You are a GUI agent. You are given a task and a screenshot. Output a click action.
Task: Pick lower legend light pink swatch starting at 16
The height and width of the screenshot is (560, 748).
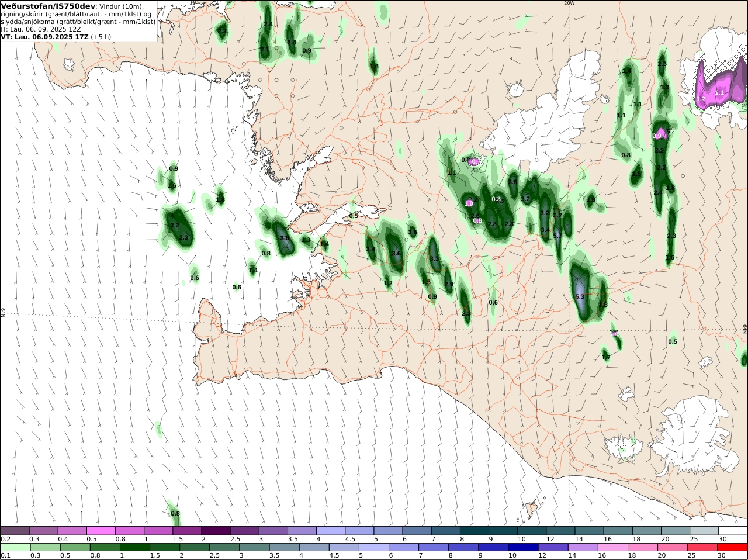613,548
